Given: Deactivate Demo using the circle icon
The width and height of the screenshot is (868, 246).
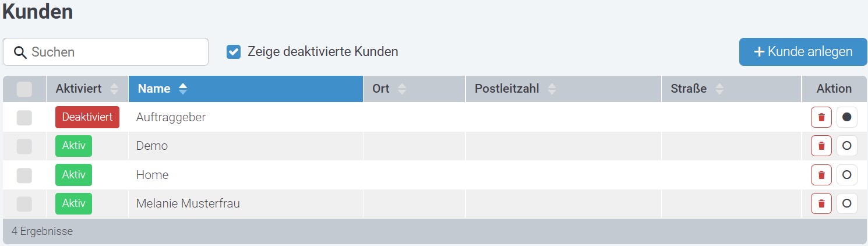Looking at the screenshot, I should point(847,146).
